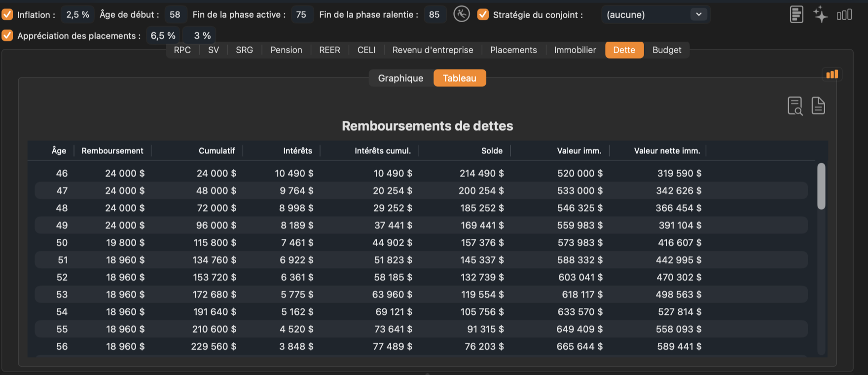
Task: Click the Intérêts column header
Action: [x=297, y=150]
